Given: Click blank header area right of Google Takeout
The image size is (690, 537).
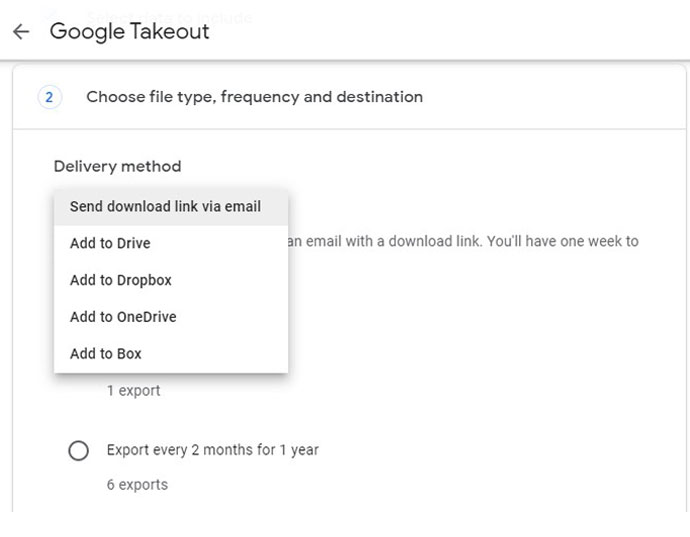Looking at the screenshot, I should coord(450,31).
